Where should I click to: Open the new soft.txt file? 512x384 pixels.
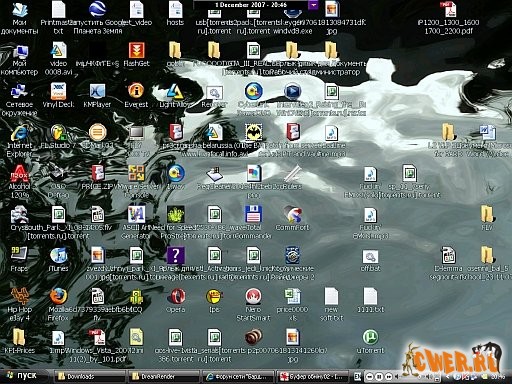pyautogui.click(x=331, y=304)
